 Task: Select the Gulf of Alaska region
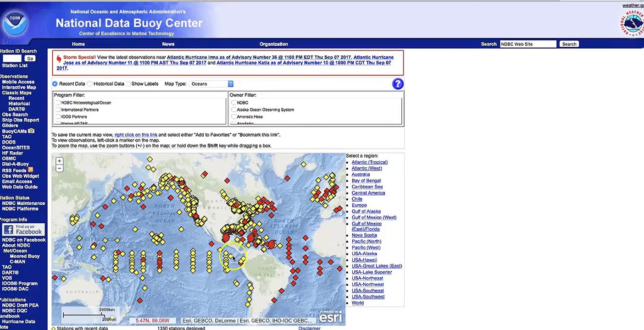[366, 212]
